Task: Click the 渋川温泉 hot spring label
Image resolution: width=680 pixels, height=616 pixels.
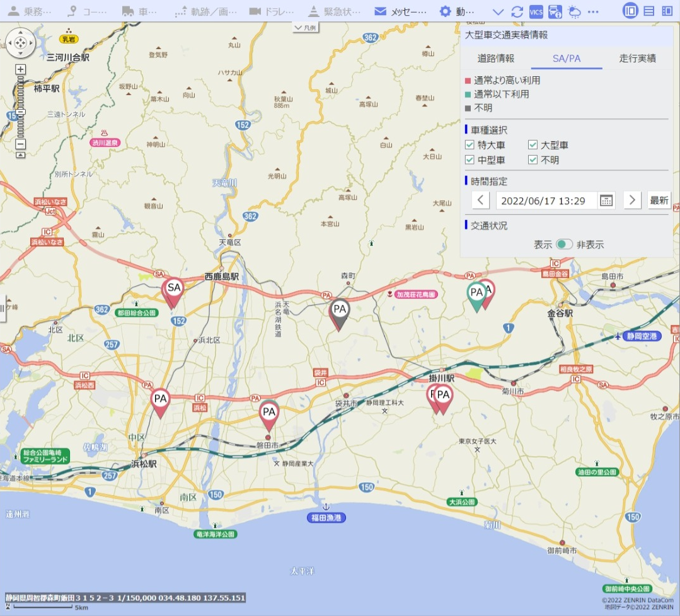Action: (x=105, y=142)
